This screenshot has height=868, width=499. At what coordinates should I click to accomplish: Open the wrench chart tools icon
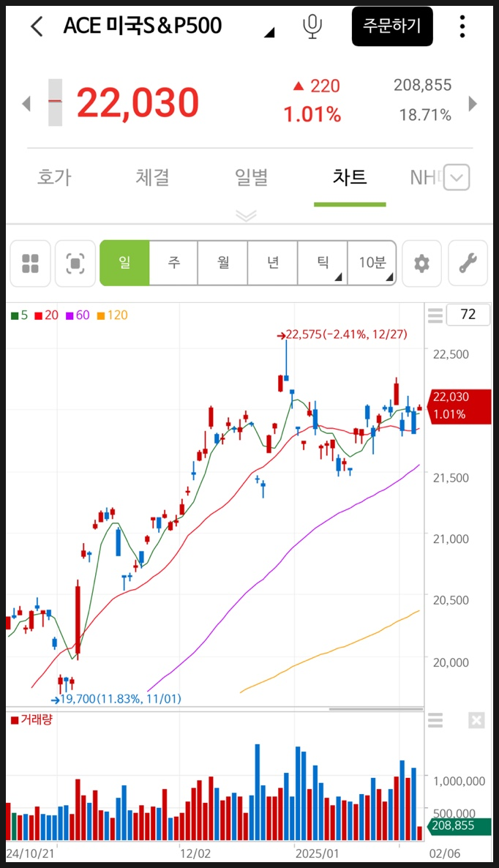click(468, 263)
